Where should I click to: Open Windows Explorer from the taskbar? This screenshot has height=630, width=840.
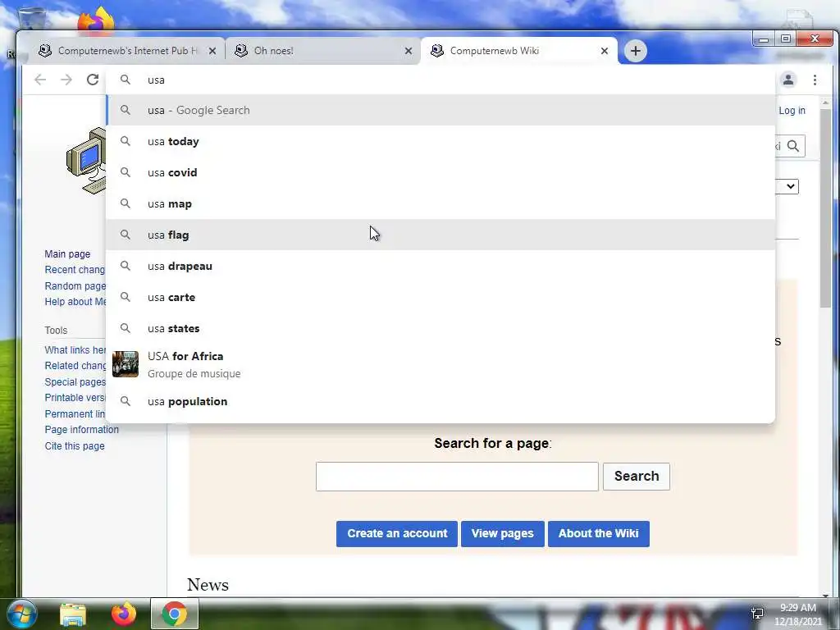point(73,614)
